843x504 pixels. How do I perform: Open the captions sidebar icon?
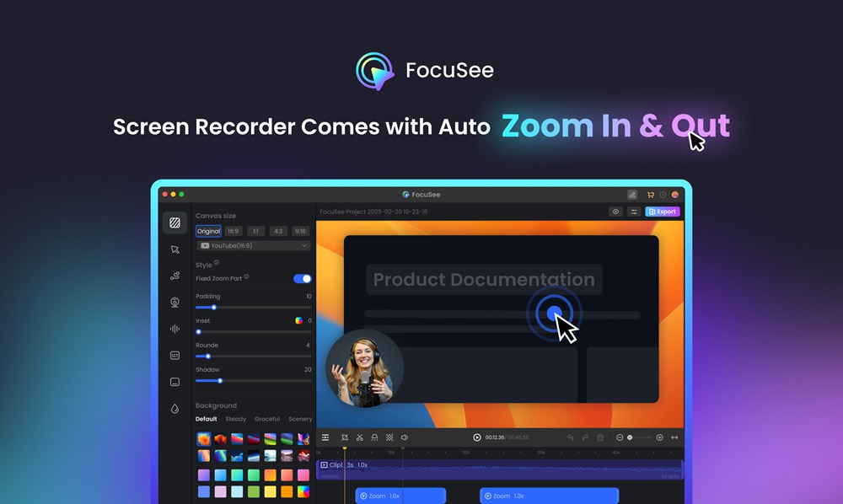click(175, 355)
